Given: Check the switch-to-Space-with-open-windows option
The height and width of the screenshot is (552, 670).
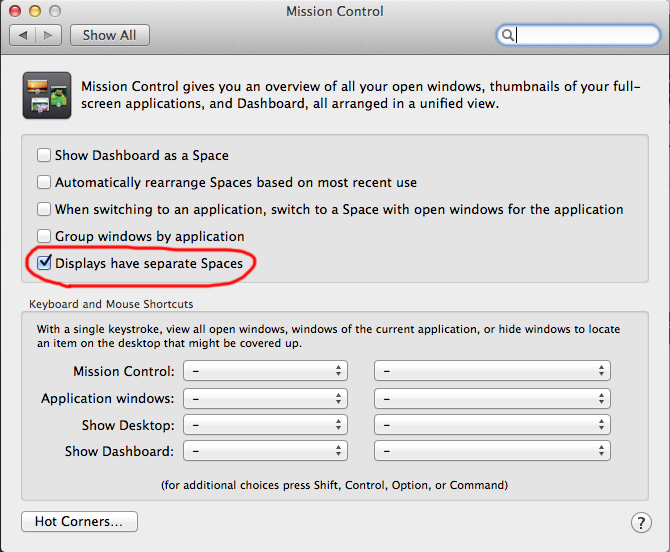Looking at the screenshot, I should [x=44, y=209].
